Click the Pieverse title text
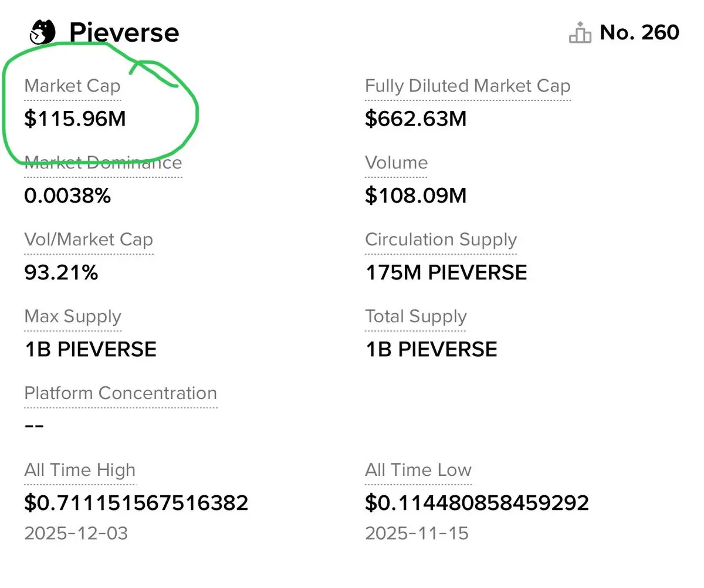Image resolution: width=704 pixels, height=588 pixels. pos(124,32)
